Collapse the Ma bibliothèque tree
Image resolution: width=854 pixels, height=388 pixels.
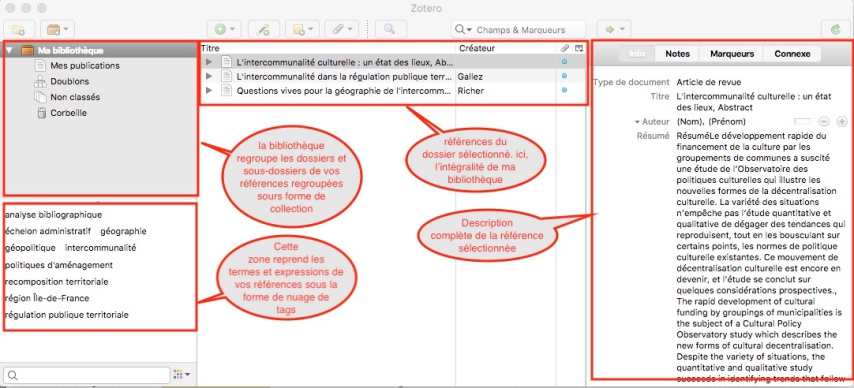[x=9, y=50]
